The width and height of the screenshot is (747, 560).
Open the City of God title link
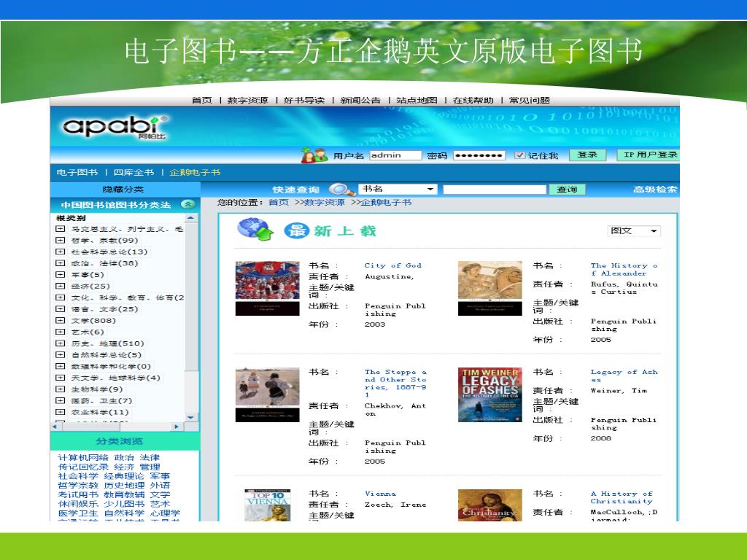[393, 265]
